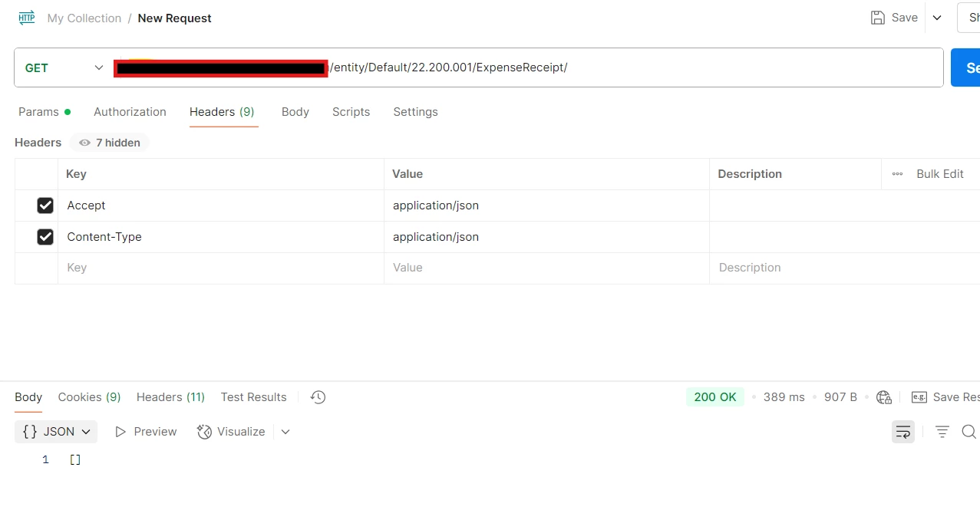Click the Bulk Edit link
980x523 pixels.
(940, 174)
